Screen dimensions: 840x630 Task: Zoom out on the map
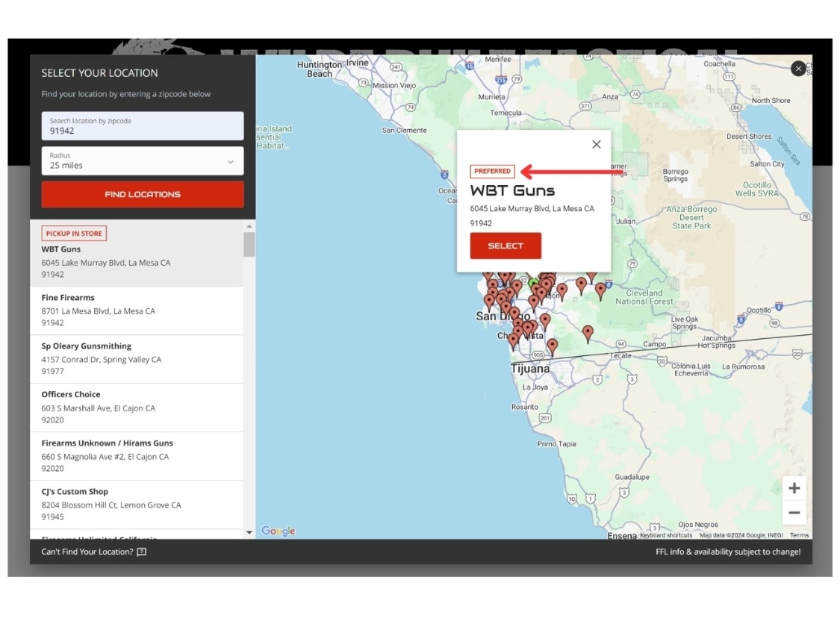(x=794, y=513)
